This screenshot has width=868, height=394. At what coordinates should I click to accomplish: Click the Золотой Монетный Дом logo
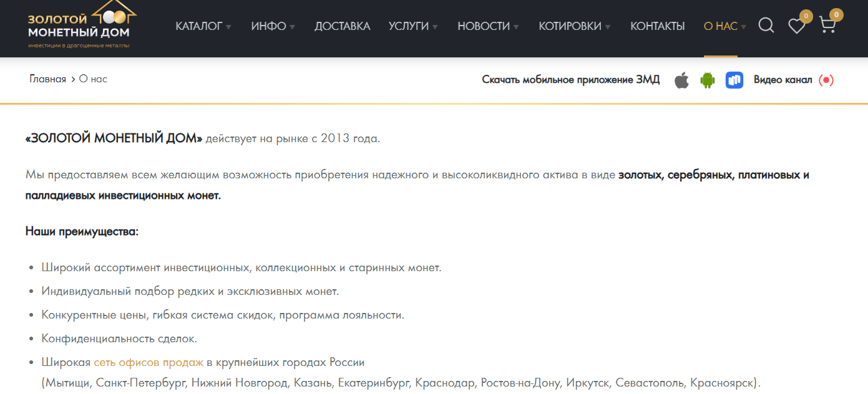click(82, 25)
